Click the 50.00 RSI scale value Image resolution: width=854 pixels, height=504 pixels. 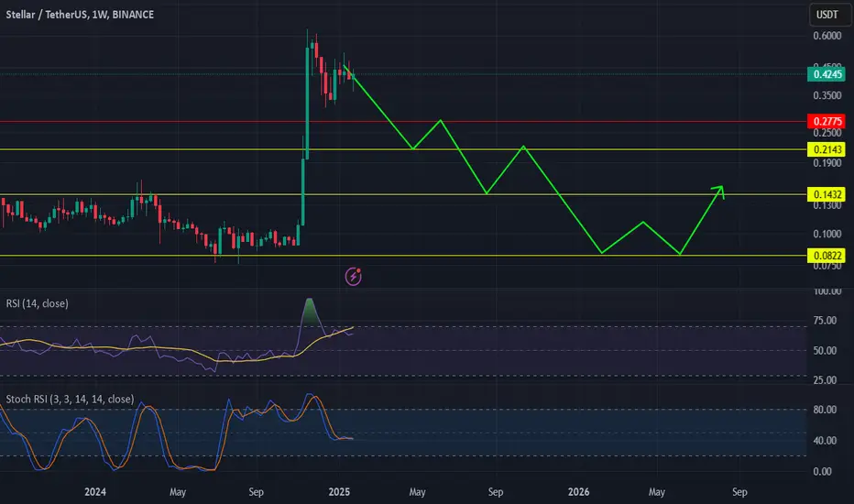coord(825,350)
